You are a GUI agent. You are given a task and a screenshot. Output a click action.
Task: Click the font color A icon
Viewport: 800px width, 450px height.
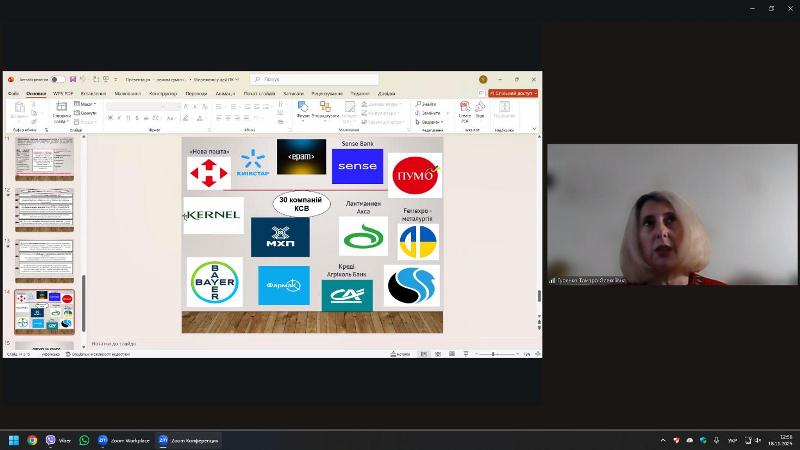[x=200, y=118]
